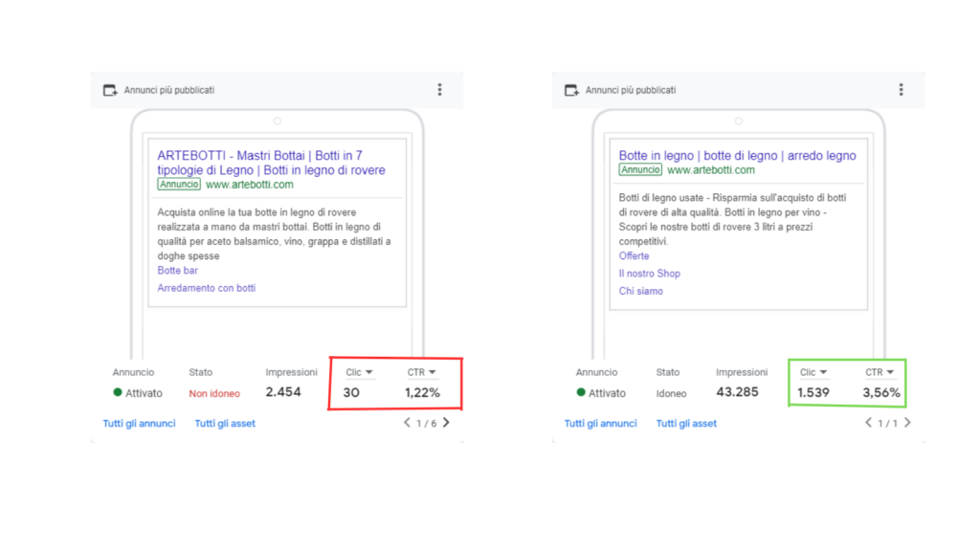Open the three-dot menu on left ad card
The image size is (980, 552).
click(439, 90)
